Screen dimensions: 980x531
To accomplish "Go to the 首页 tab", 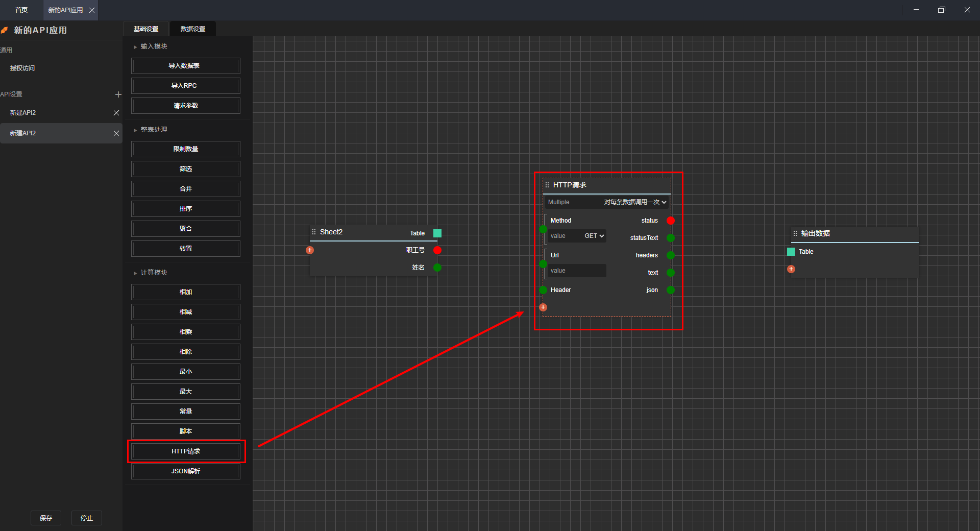I will click(21, 10).
